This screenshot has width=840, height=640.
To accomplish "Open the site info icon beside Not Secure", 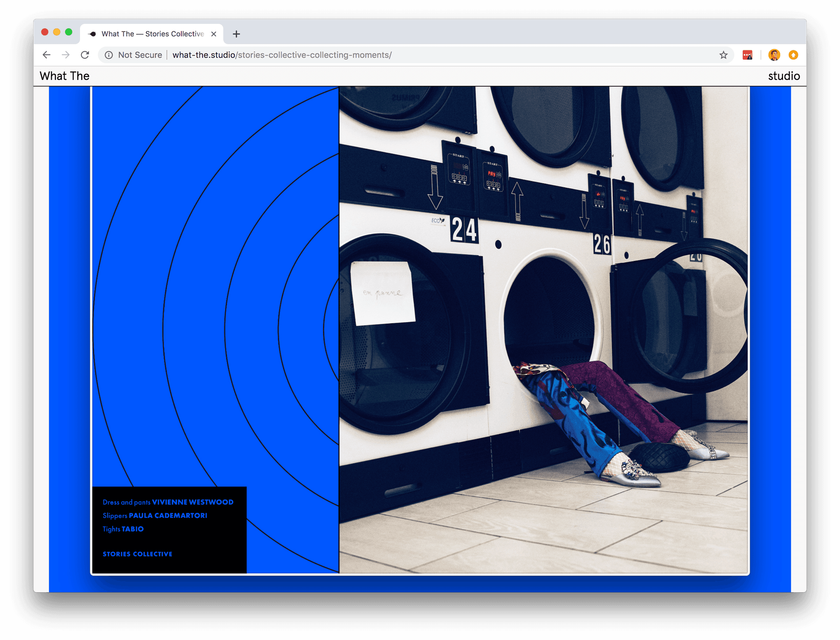I will [109, 55].
